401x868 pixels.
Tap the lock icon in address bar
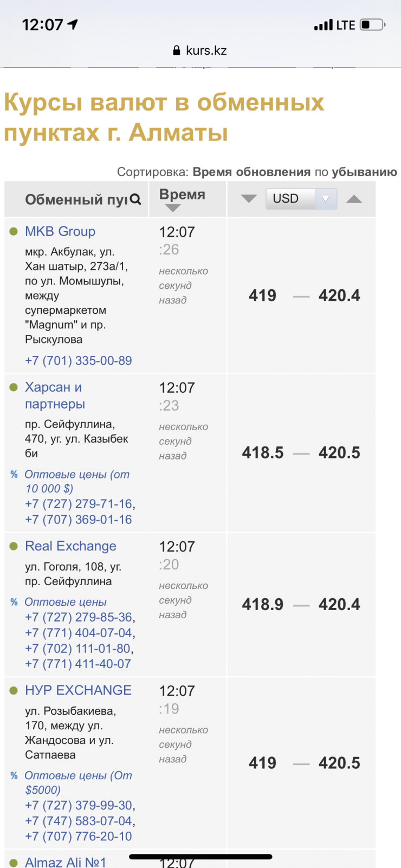tap(176, 51)
